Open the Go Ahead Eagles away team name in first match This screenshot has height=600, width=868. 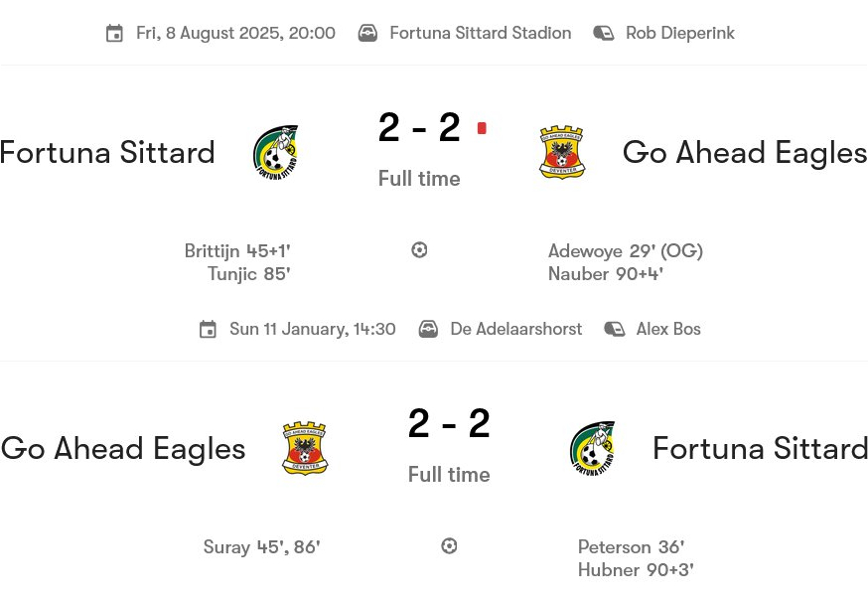click(x=745, y=152)
